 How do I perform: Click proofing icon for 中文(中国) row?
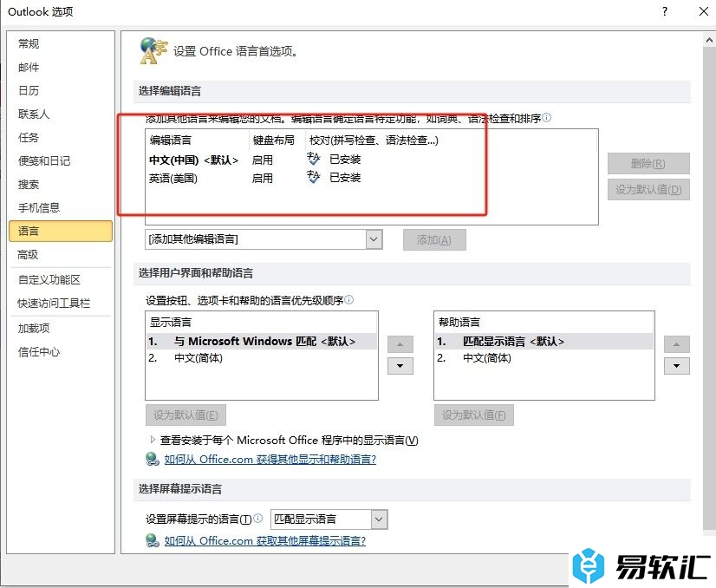313,159
